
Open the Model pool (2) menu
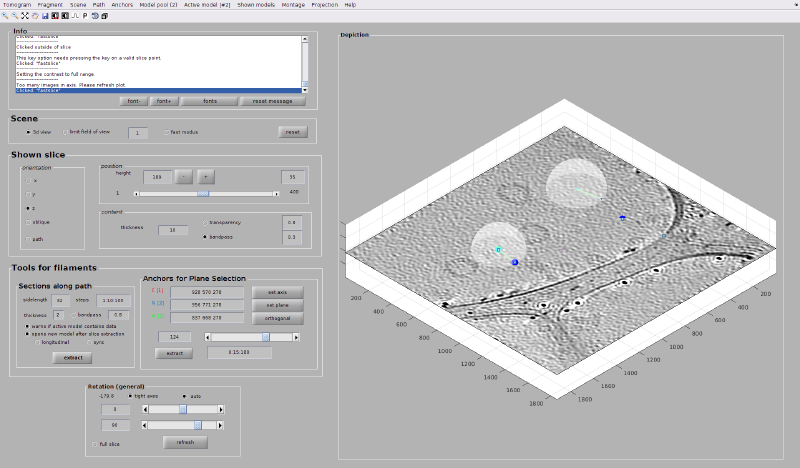(158, 5)
